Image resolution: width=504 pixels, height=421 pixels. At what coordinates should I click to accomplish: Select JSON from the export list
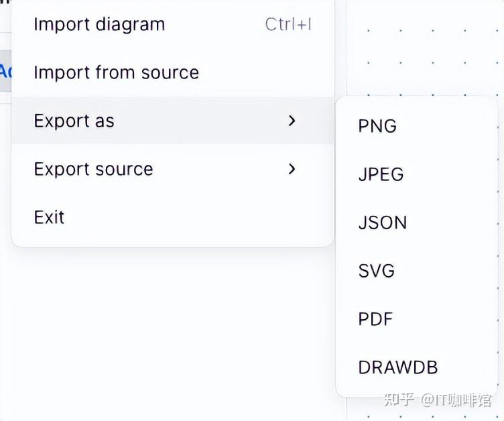[x=382, y=223]
